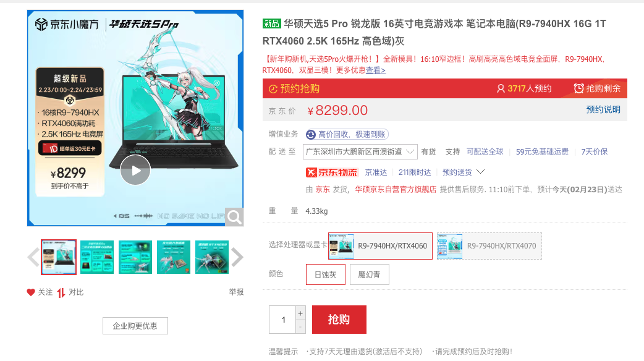Choose the 日蚀灰 color option

coord(325,274)
